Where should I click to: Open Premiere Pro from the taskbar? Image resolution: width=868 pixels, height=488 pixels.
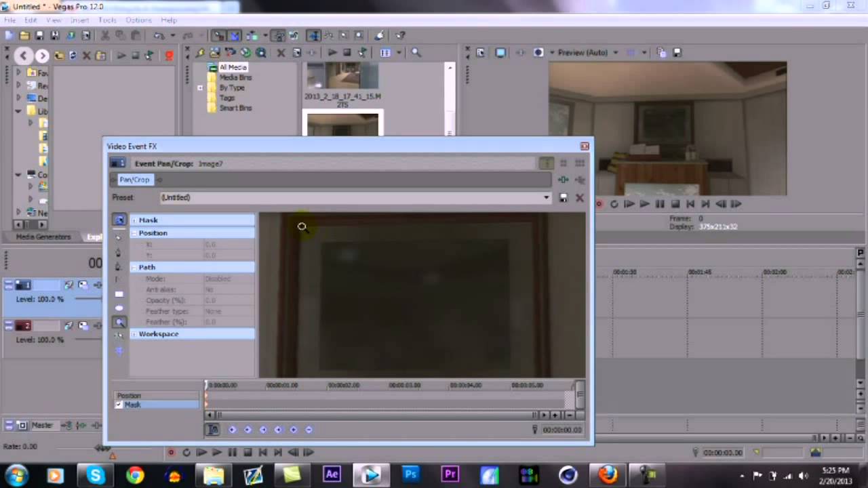pos(450,474)
